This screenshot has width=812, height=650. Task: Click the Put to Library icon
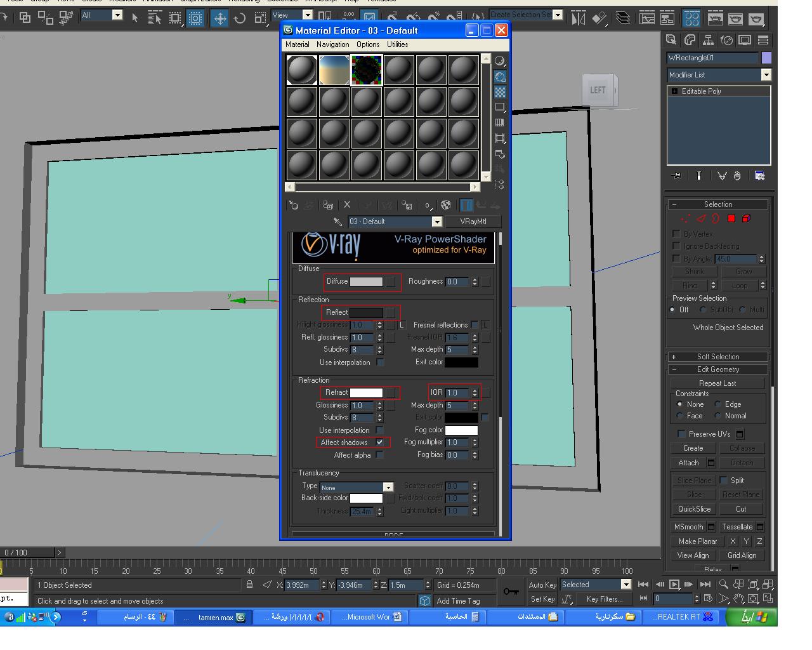(407, 205)
